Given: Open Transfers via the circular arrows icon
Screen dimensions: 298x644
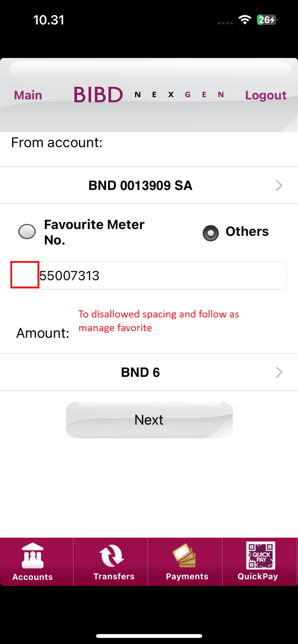Looking at the screenshot, I should tap(111, 555).
